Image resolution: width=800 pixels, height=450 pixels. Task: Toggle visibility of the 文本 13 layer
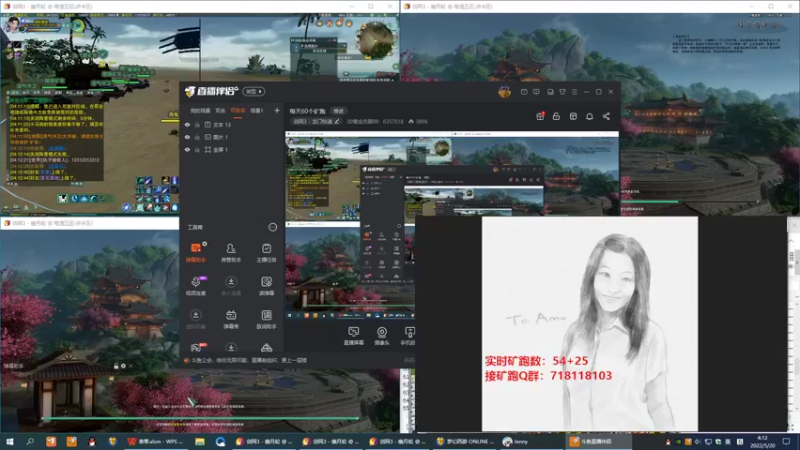coord(187,124)
